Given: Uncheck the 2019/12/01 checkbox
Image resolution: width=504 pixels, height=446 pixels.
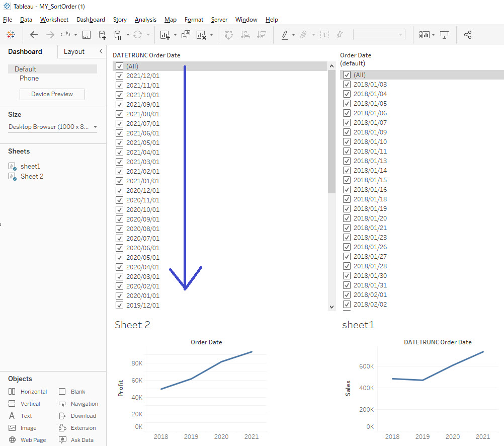Looking at the screenshot, I should [x=119, y=305].
